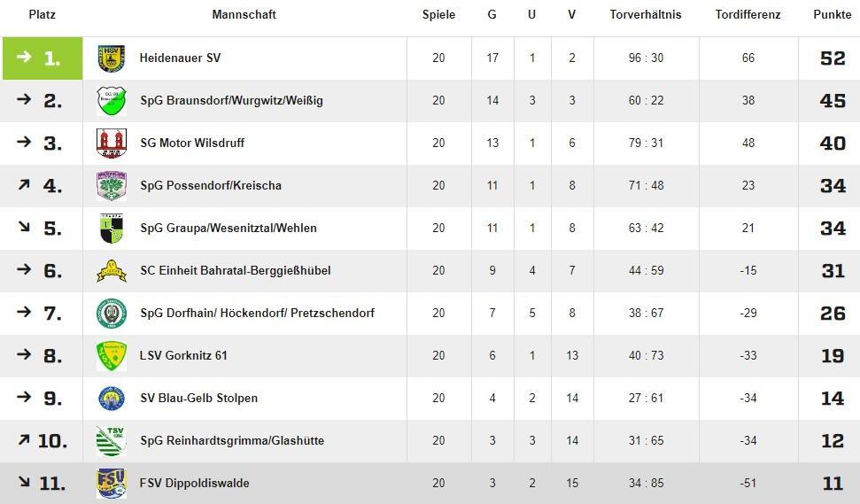
Task: Click the SC Einheit Bahratal-Berggießhübel emblem
Action: (x=111, y=271)
